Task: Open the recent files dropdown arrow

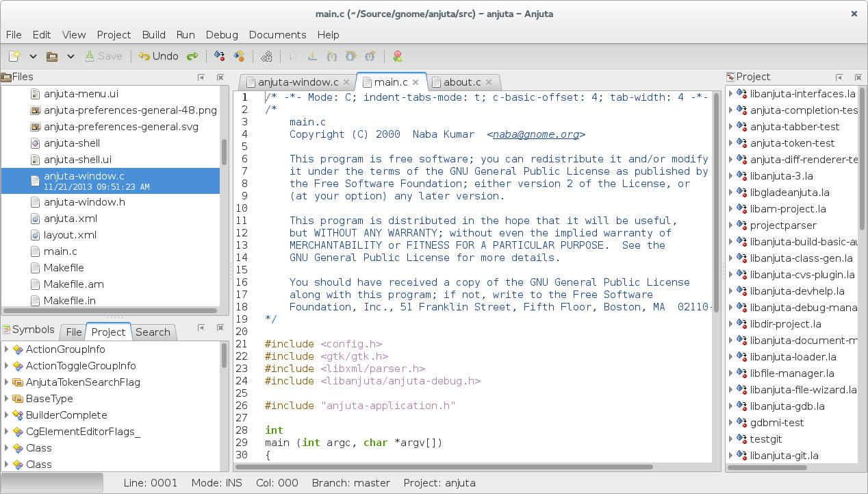Action: [70, 56]
